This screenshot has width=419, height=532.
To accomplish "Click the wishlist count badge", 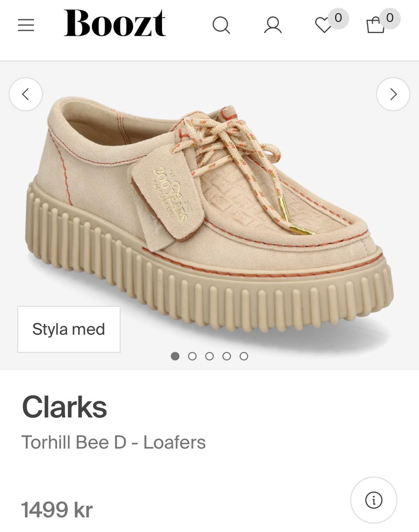I will coord(338,18).
